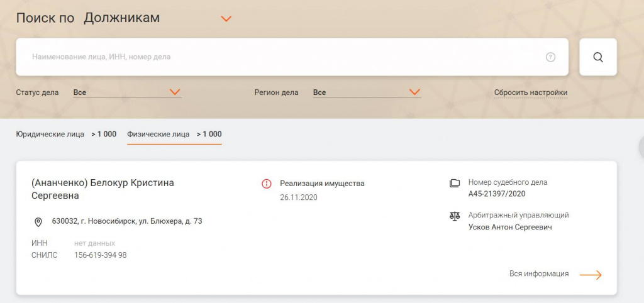This screenshot has width=644, height=303.
Task: Click the Арбитражный управляющий label
Action: tap(518, 215)
